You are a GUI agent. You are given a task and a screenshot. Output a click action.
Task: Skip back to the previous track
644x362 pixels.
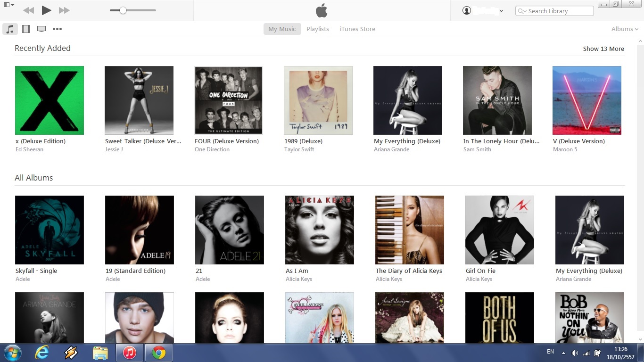[x=28, y=10]
